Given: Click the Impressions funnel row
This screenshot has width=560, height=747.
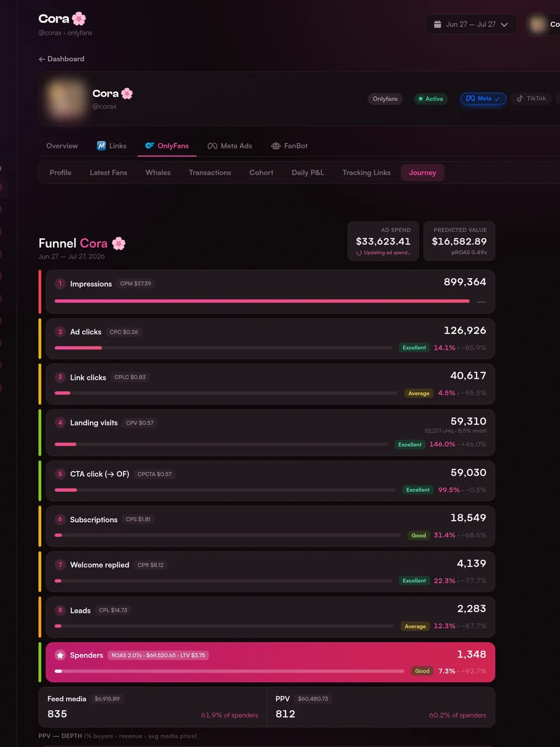Looking at the screenshot, I should pyautogui.click(x=270, y=292).
